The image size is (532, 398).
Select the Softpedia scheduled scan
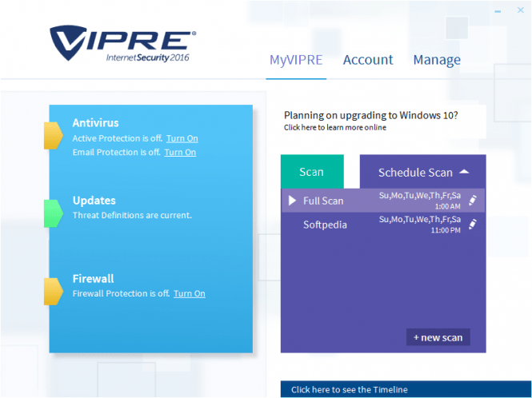pos(382,225)
